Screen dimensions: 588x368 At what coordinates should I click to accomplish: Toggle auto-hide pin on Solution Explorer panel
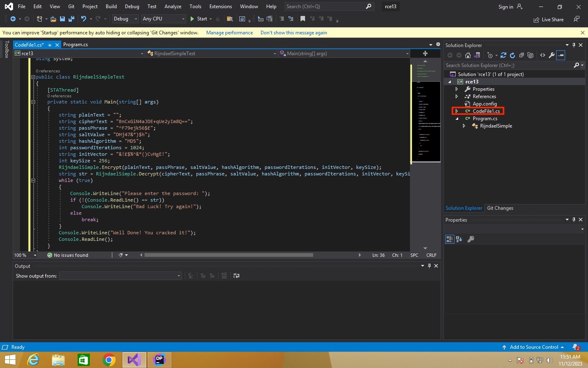pyautogui.click(x=574, y=45)
